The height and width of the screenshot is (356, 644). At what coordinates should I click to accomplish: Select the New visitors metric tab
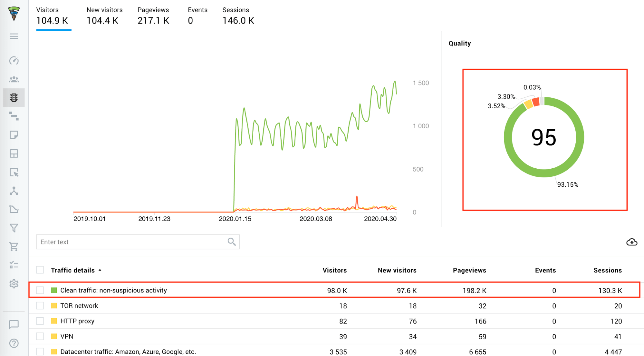click(104, 15)
